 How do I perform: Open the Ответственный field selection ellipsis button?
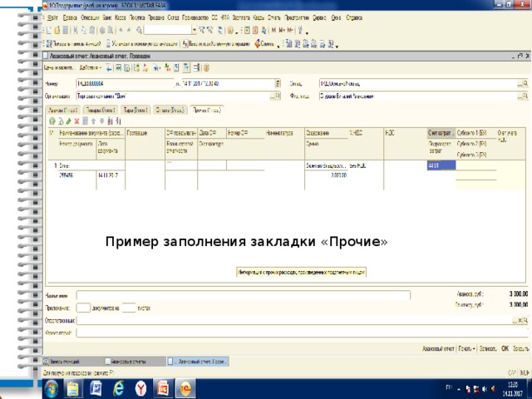click(x=515, y=320)
